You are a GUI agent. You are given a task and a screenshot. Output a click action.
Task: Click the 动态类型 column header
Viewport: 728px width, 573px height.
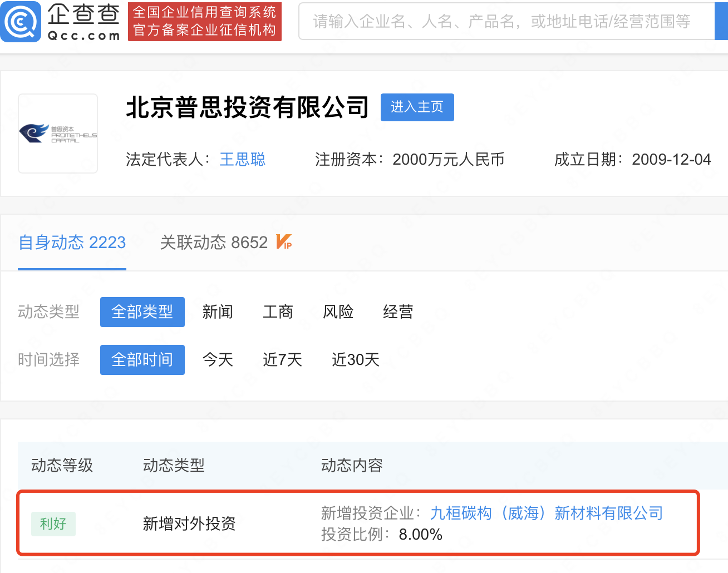pyautogui.click(x=174, y=465)
